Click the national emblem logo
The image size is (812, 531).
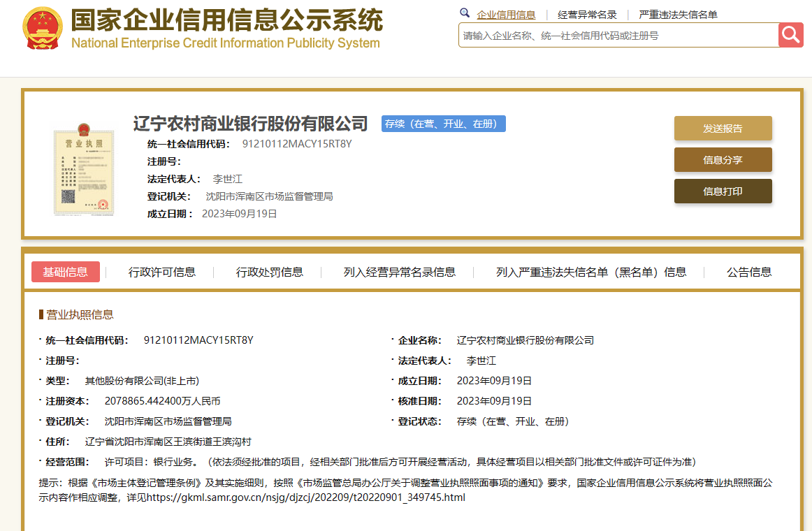(43, 29)
